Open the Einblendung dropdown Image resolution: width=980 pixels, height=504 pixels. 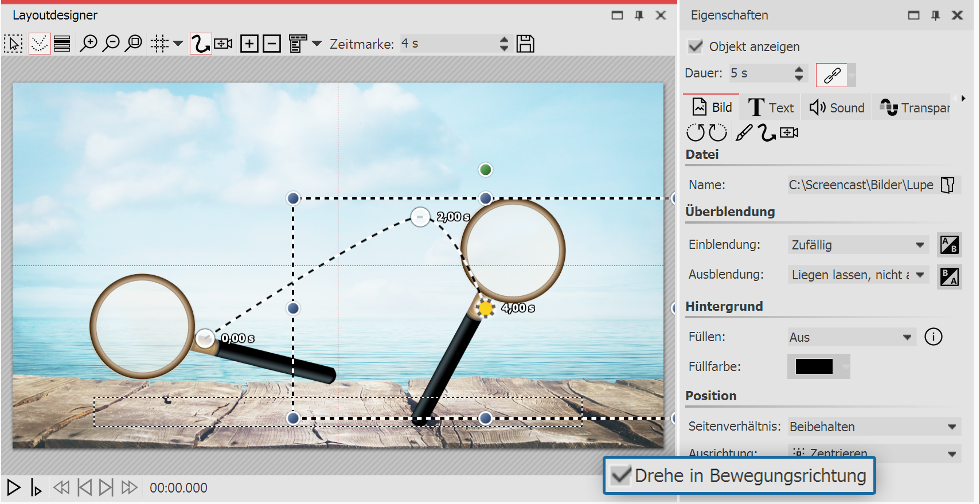(x=857, y=245)
